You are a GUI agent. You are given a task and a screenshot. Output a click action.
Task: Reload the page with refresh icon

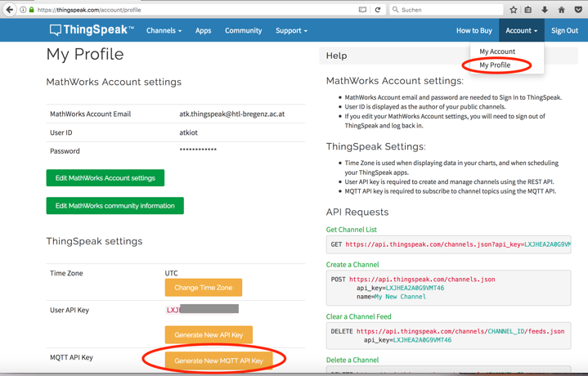coord(378,10)
